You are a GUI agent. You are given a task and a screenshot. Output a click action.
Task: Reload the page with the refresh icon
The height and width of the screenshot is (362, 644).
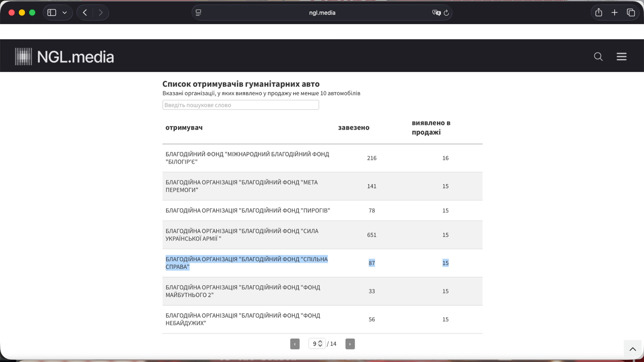pos(446,13)
